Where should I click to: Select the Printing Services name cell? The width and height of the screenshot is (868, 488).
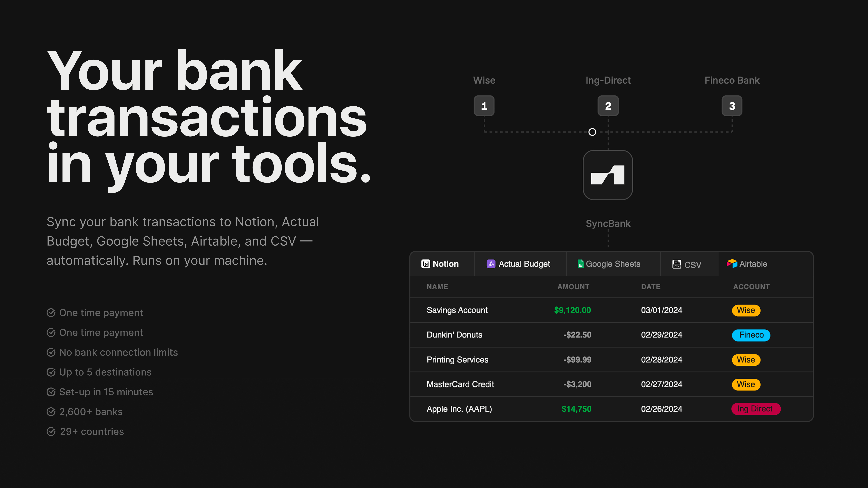(457, 360)
